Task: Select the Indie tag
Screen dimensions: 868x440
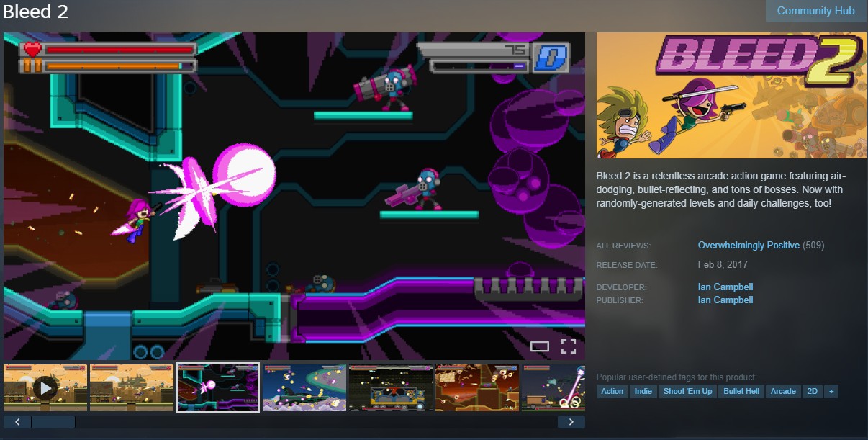Action: 643,391
